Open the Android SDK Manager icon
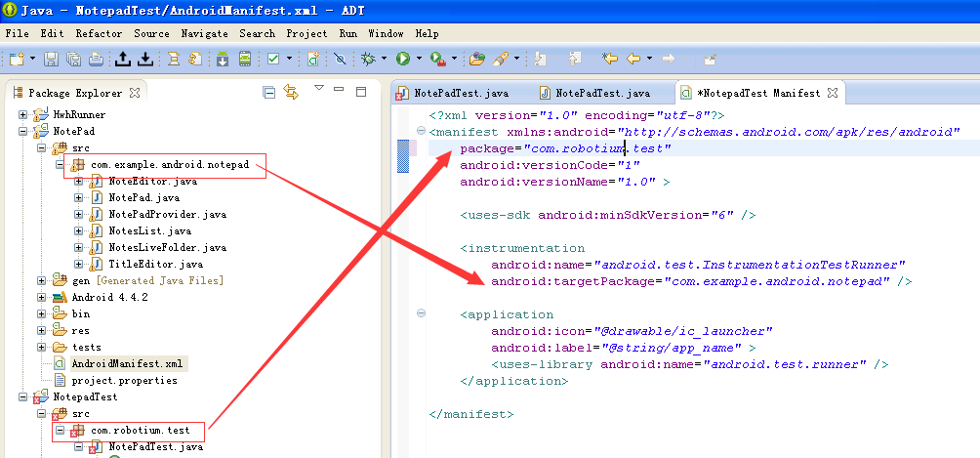980x458 pixels. point(223,59)
